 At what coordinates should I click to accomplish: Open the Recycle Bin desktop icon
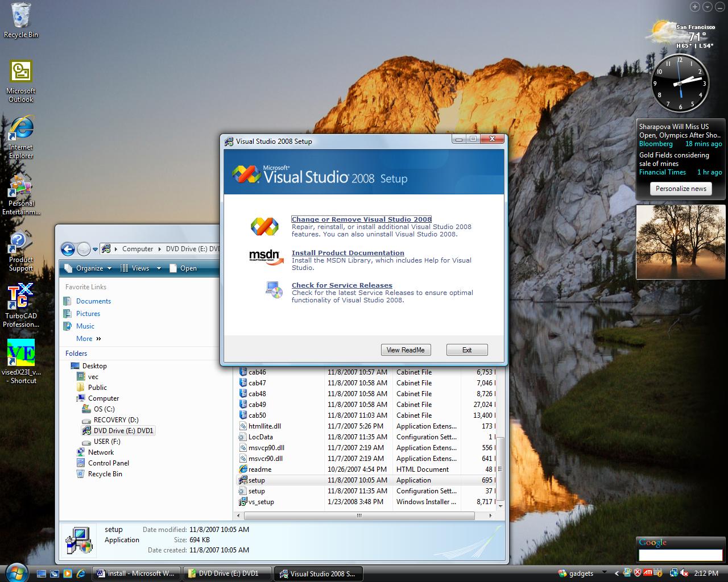coord(21,20)
